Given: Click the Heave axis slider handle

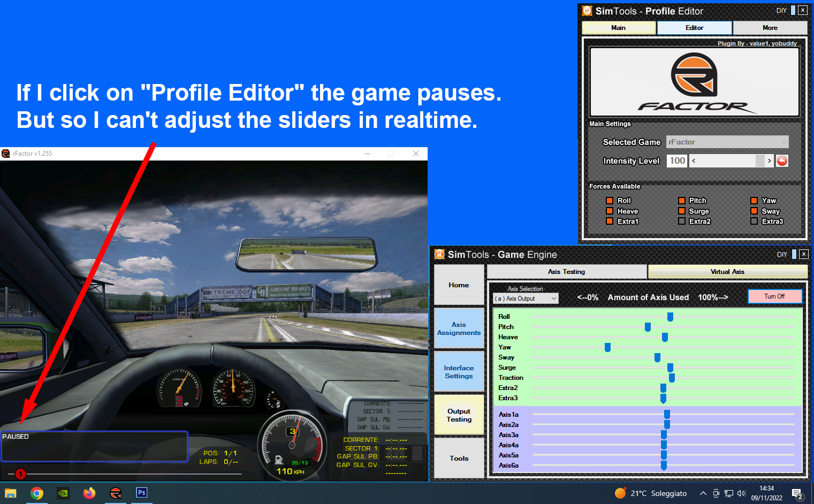Looking at the screenshot, I should tap(665, 337).
